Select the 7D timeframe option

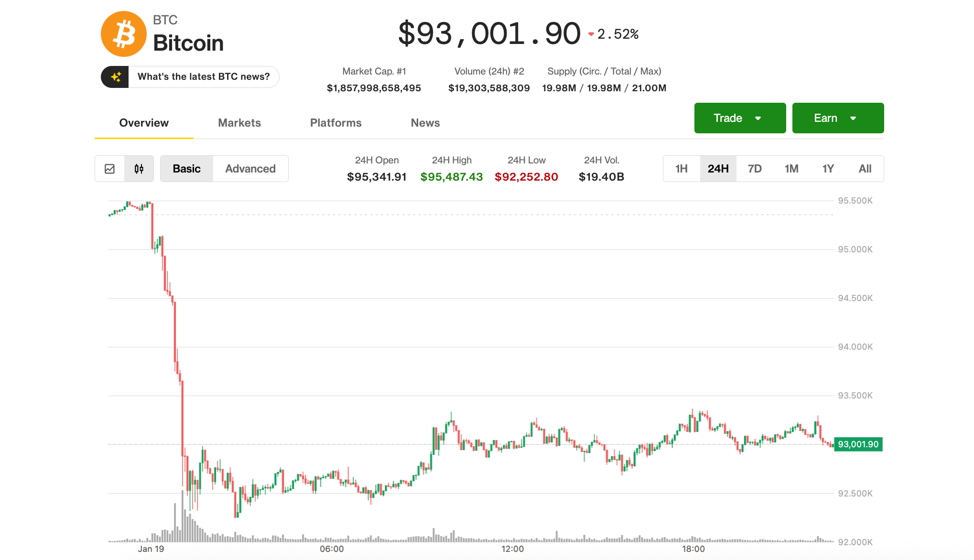point(755,168)
